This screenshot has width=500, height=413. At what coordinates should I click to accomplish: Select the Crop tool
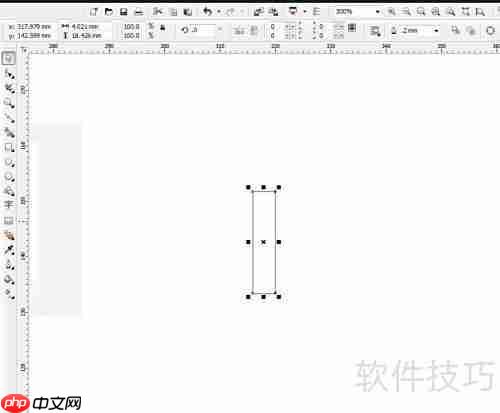tap(9, 88)
